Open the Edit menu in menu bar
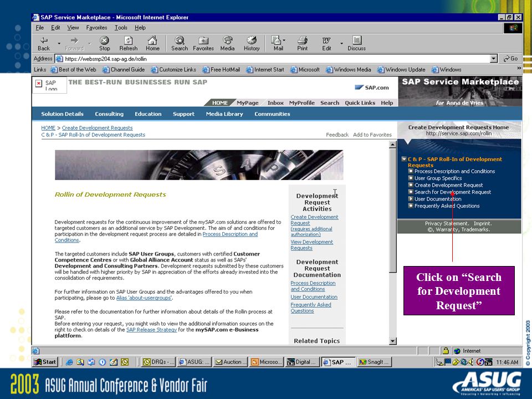This screenshot has width=532, height=399. click(x=55, y=28)
